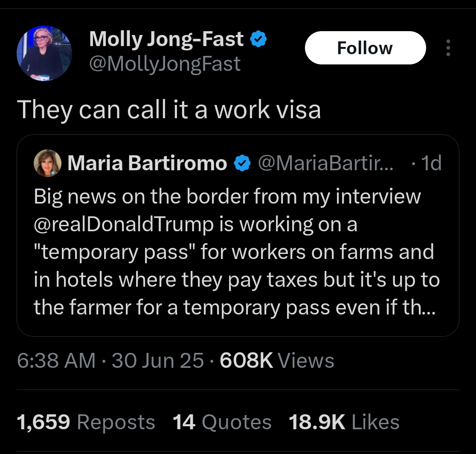The image size is (476, 454).
Task: Open Maria Bartiromo's avatar in quoted tweet
Action: pos(47,163)
